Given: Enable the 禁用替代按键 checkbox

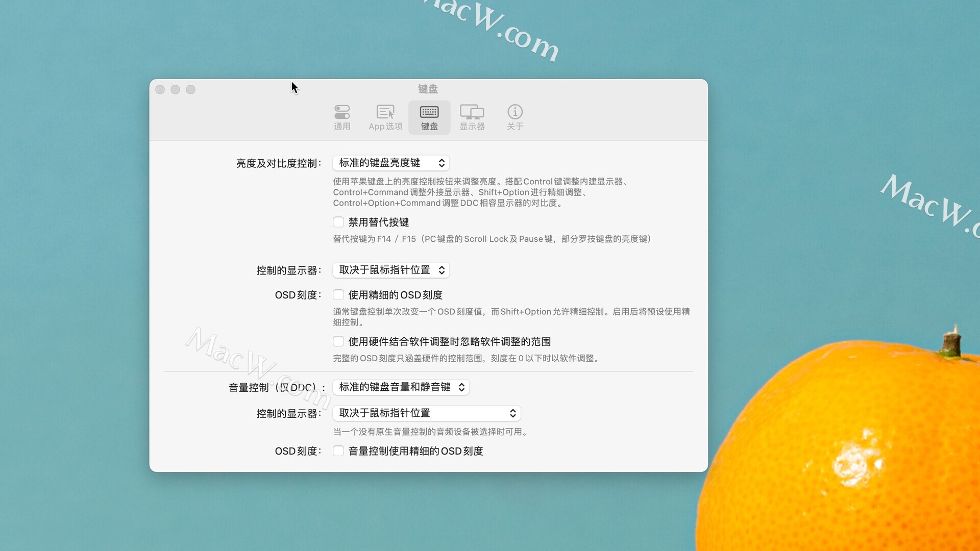Looking at the screenshot, I should (338, 222).
